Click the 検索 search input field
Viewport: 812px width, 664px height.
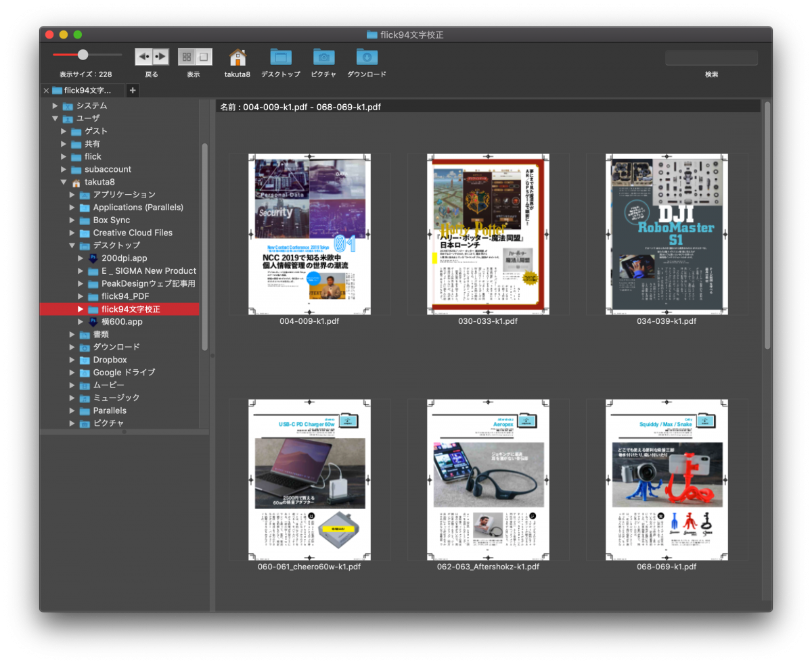tap(711, 58)
